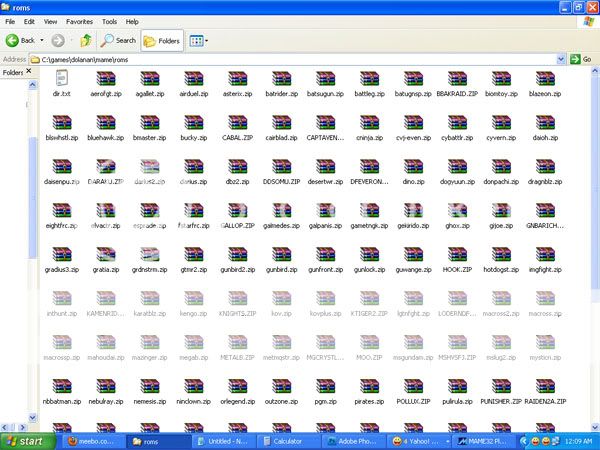Click the address bar path field
Screen dimensions: 600x450
(293, 59)
